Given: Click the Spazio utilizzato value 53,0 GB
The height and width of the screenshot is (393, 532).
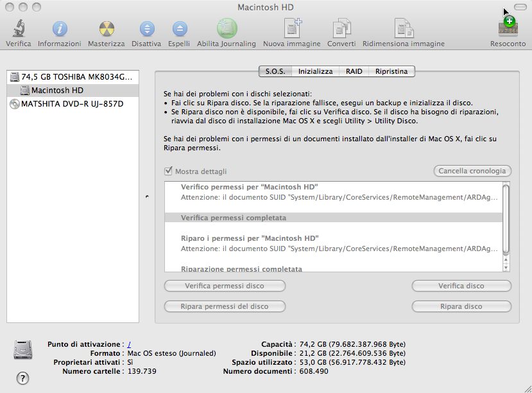Looking at the screenshot, I should coord(352,362).
